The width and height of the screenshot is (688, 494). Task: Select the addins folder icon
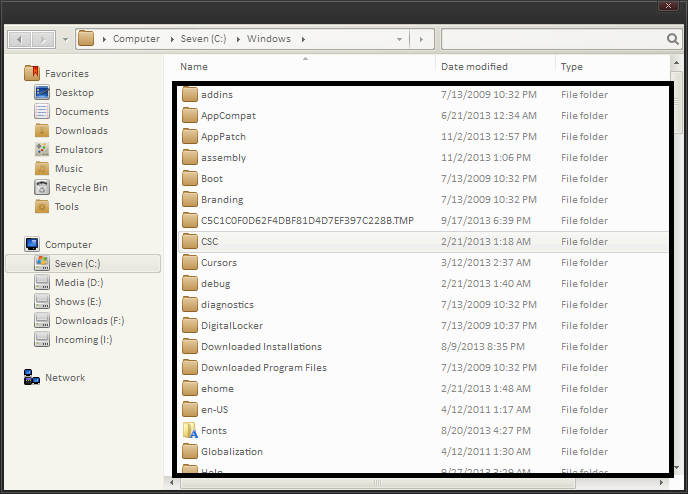click(190, 94)
